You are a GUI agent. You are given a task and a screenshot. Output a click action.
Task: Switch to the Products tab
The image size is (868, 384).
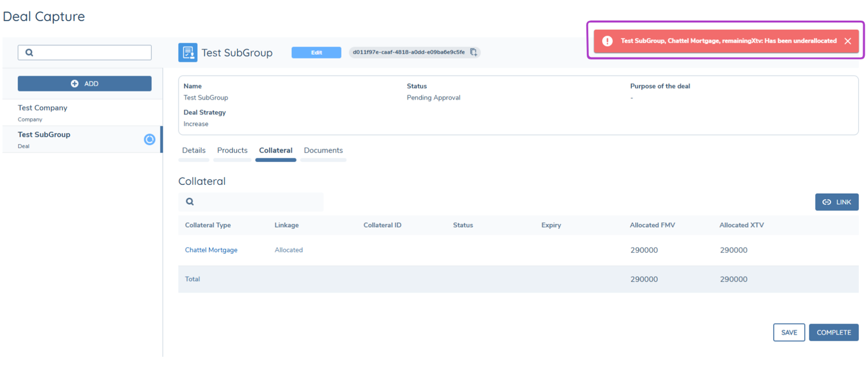click(x=232, y=151)
